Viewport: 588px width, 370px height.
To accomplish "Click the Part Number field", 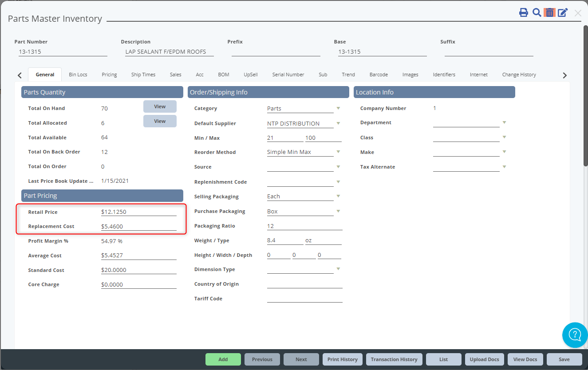I will coord(63,51).
